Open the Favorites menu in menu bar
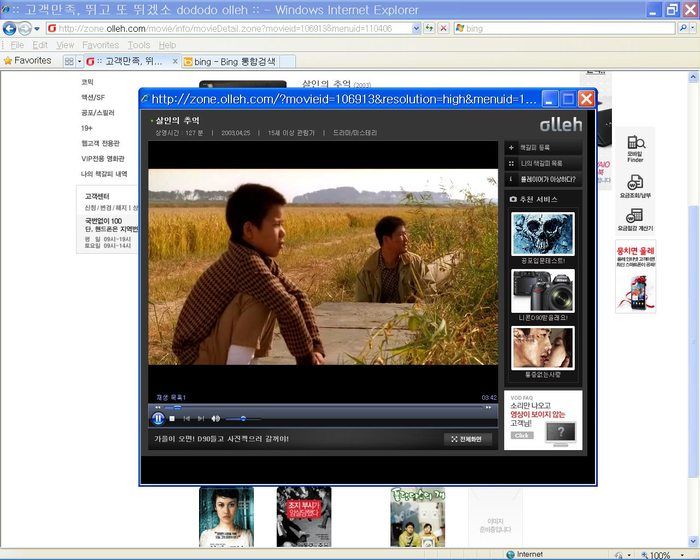 coord(100,45)
